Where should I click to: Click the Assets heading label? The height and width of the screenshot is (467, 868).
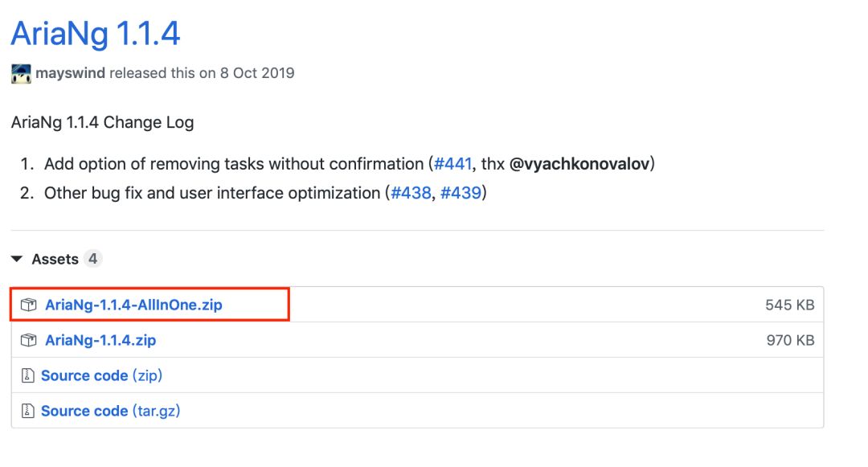(55, 260)
